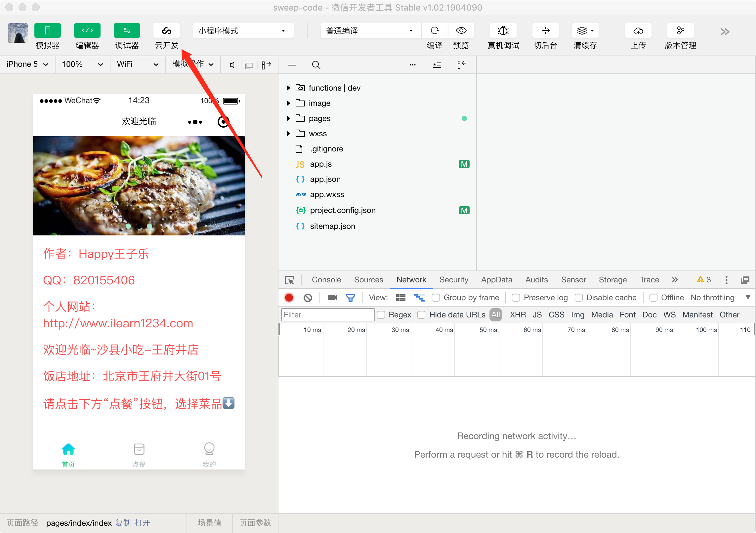This screenshot has width=756, height=533.
Task: Open the 100% zoom dropdown
Action: coord(82,64)
